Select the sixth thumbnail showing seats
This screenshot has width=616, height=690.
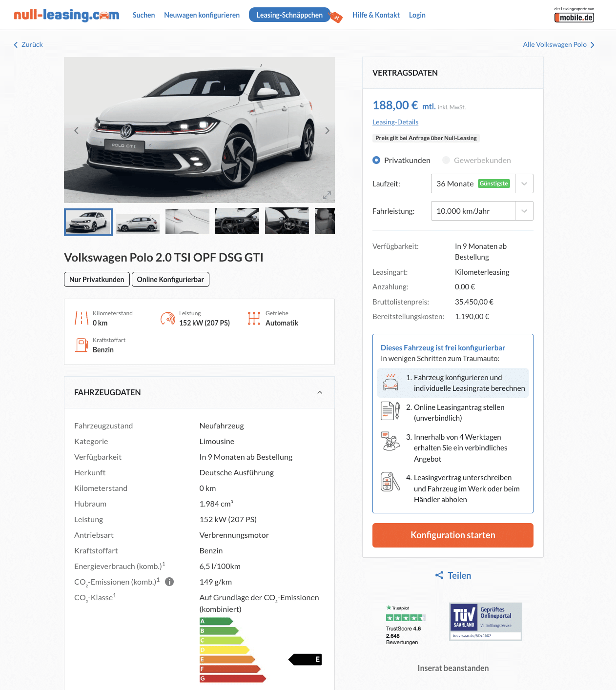(325, 222)
